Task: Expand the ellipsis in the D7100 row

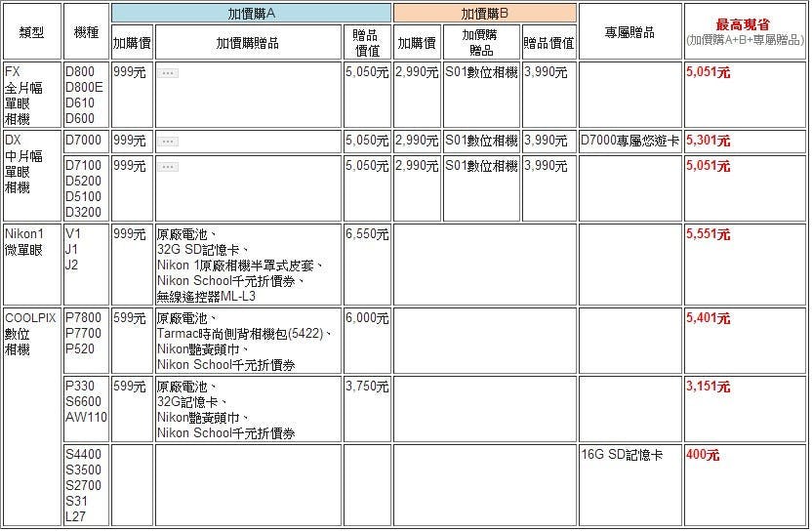Action: 168,167
